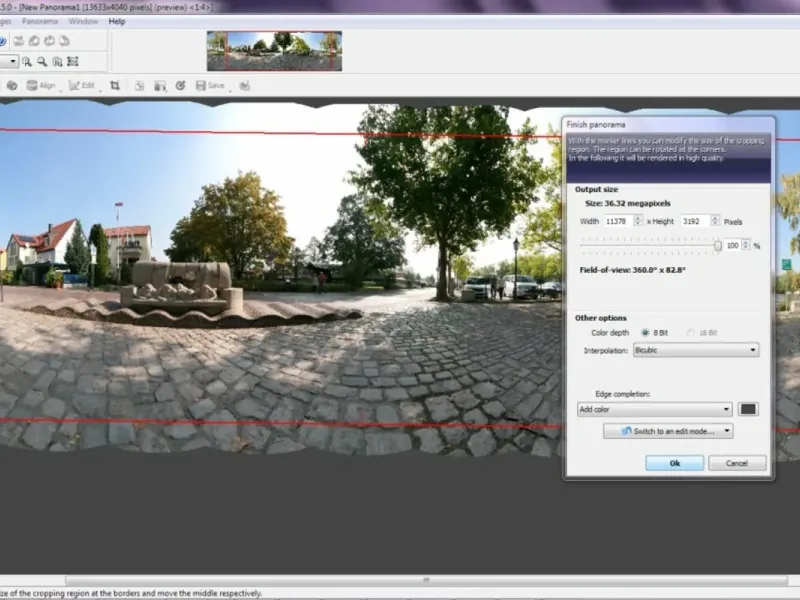Click the Cancel button
Viewport: 800px width, 600px height.
coord(737,463)
